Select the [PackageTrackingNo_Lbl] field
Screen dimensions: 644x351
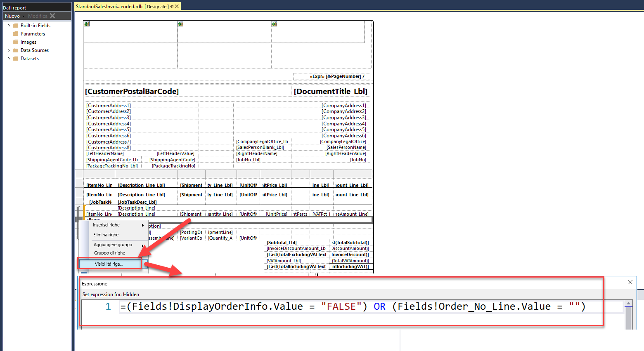[x=113, y=166]
